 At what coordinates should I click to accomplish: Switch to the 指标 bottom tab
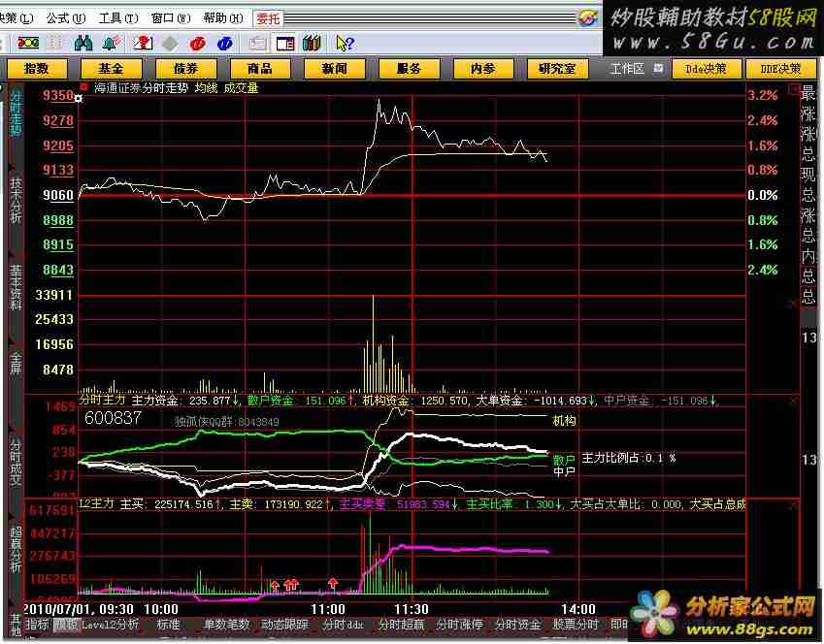click(x=37, y=624)
